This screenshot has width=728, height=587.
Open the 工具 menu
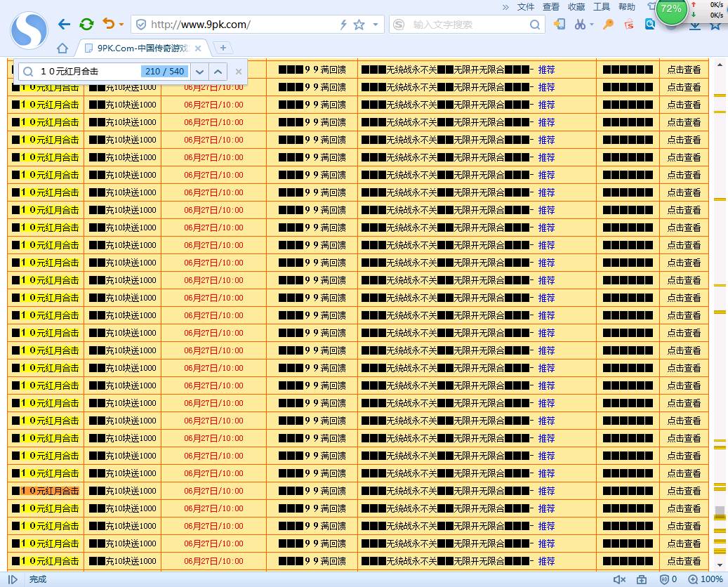pos(601,7)
